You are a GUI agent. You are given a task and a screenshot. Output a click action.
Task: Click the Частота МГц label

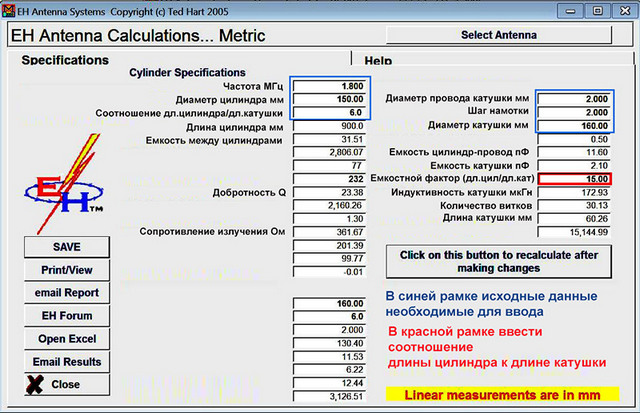click(x=253, y=86)
